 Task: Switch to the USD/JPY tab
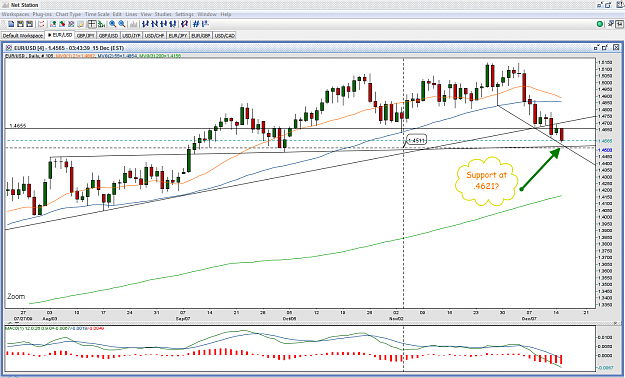[x=132, y=35]
